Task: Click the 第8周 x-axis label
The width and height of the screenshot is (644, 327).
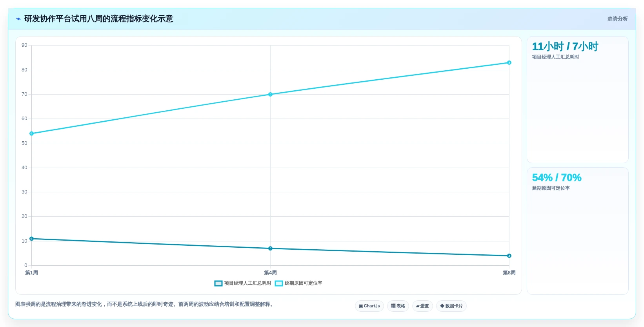Action: (x=509, y=273)
